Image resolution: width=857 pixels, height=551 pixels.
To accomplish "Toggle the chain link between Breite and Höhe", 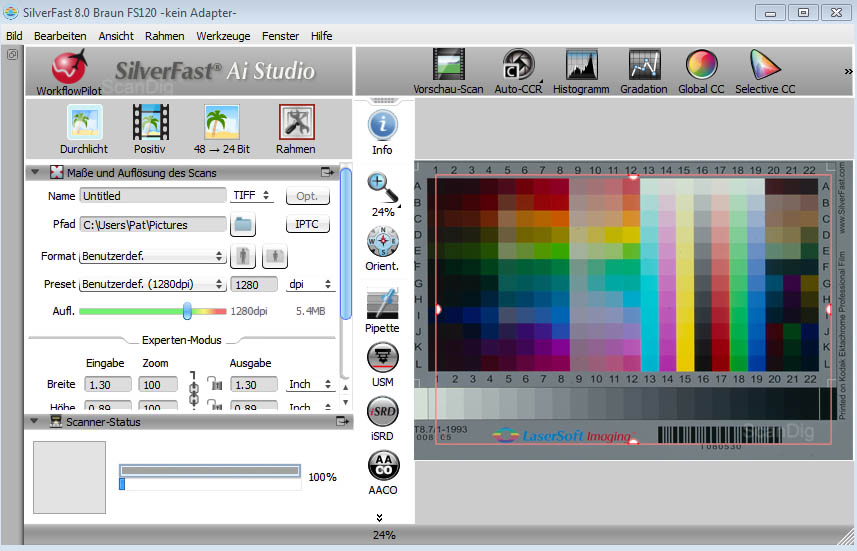I will tap(193, 390).
